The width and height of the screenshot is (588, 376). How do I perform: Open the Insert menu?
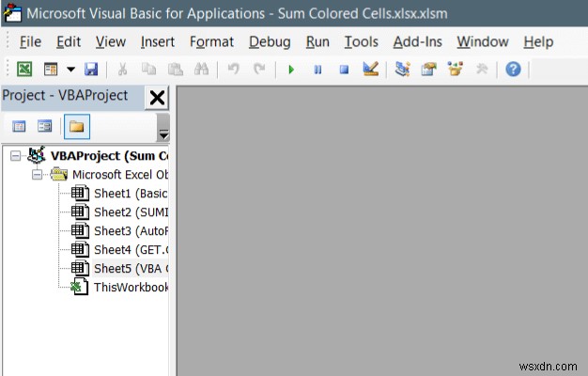point(158,41)
